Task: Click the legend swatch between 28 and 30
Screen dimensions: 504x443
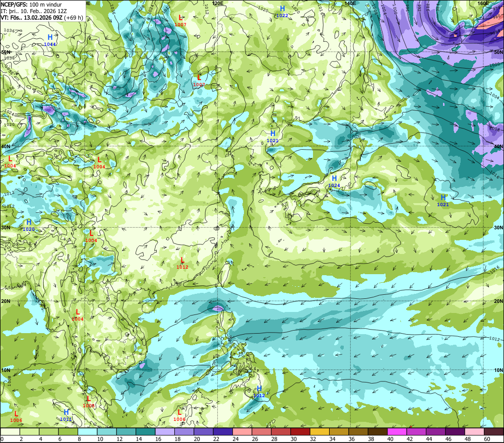Action: [281, 432]
